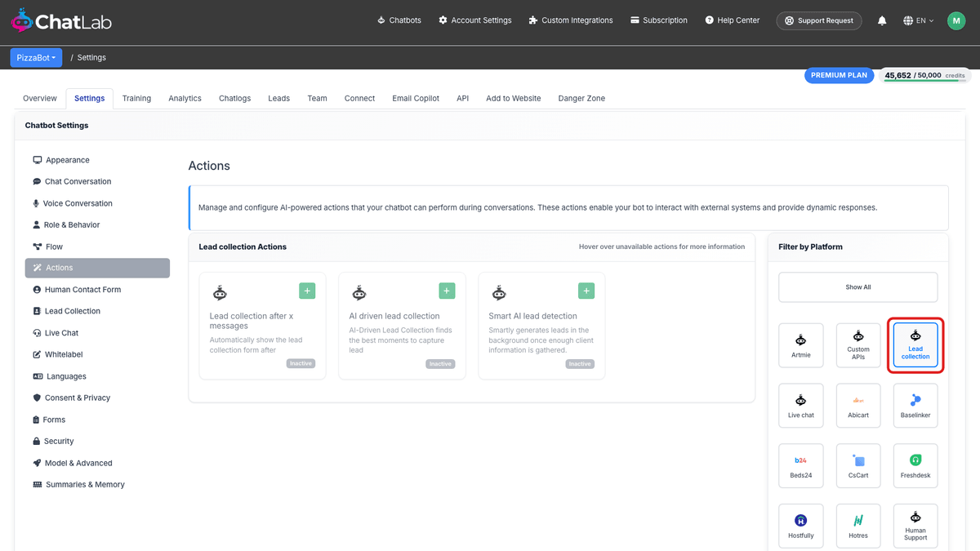
Task: Filter by Custom APIs platform
Action: click(x=858, y=346)
